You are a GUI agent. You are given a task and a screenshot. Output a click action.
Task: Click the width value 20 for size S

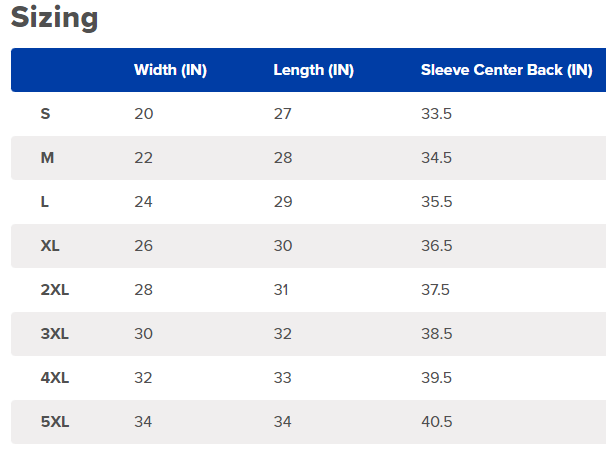tap(144, 114)
